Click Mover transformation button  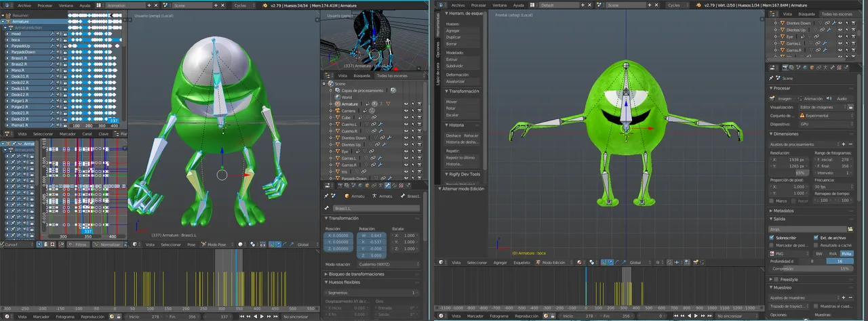pos(463,102)
